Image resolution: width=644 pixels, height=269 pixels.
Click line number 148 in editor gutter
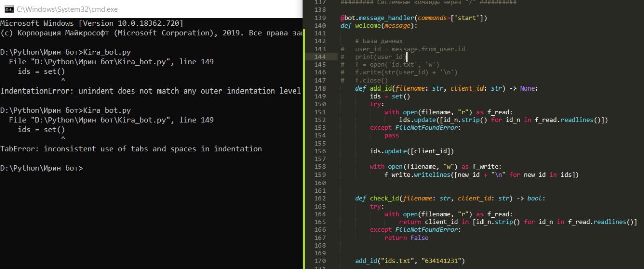(x=319, y=88)
